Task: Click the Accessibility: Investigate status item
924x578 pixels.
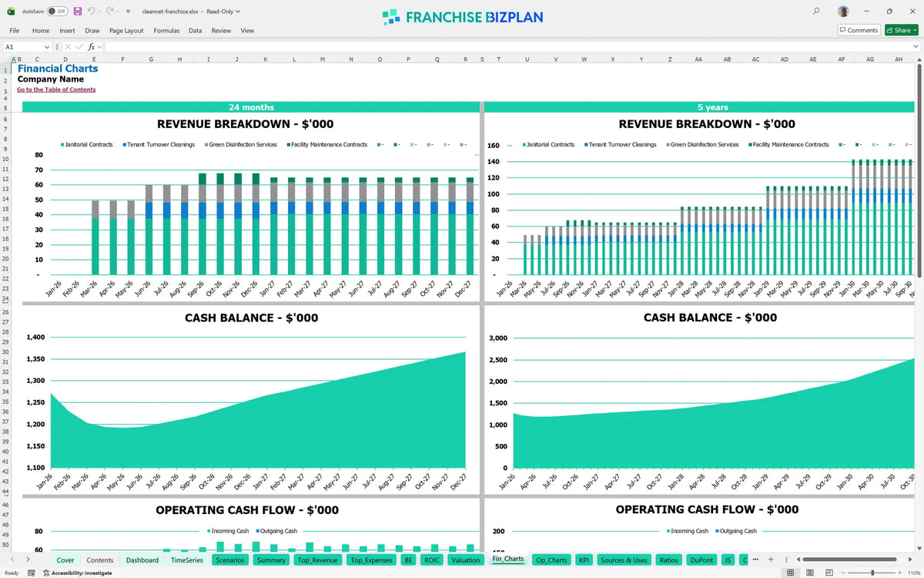Action: click(77, 573)
